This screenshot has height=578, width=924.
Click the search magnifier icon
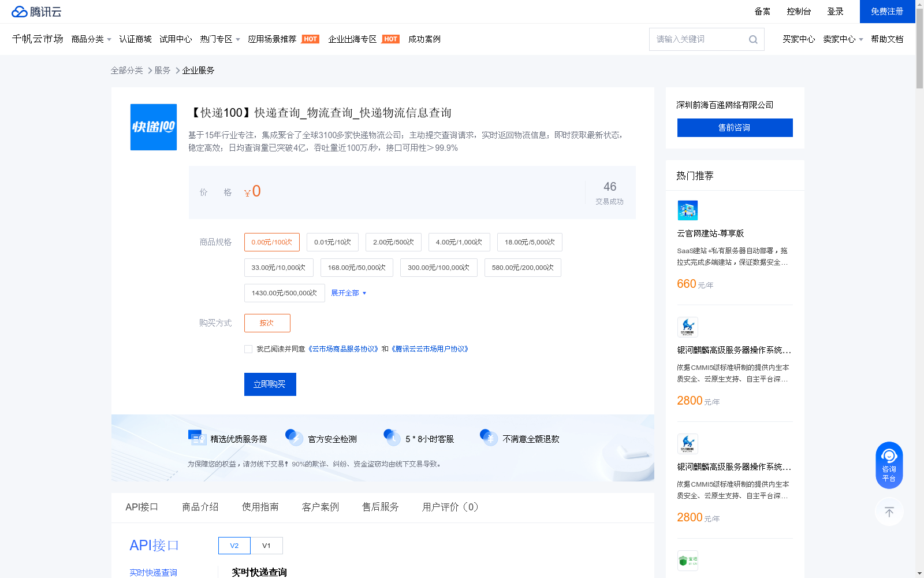tap(753, 39)
